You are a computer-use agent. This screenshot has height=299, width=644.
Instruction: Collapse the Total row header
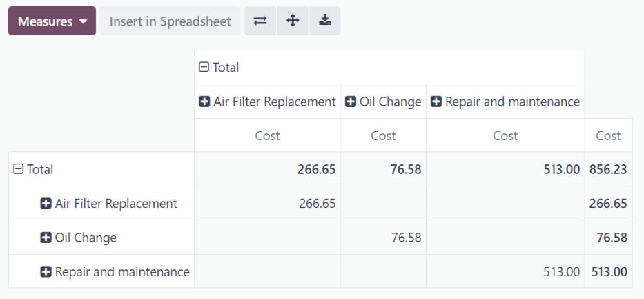pyautogui.click(x=33, y=169)
